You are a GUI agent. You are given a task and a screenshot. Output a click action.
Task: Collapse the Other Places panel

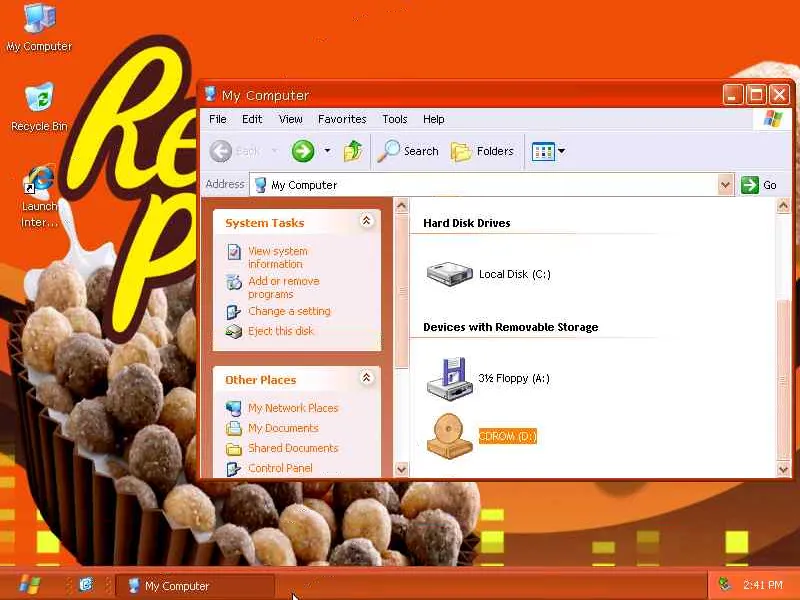366,378
